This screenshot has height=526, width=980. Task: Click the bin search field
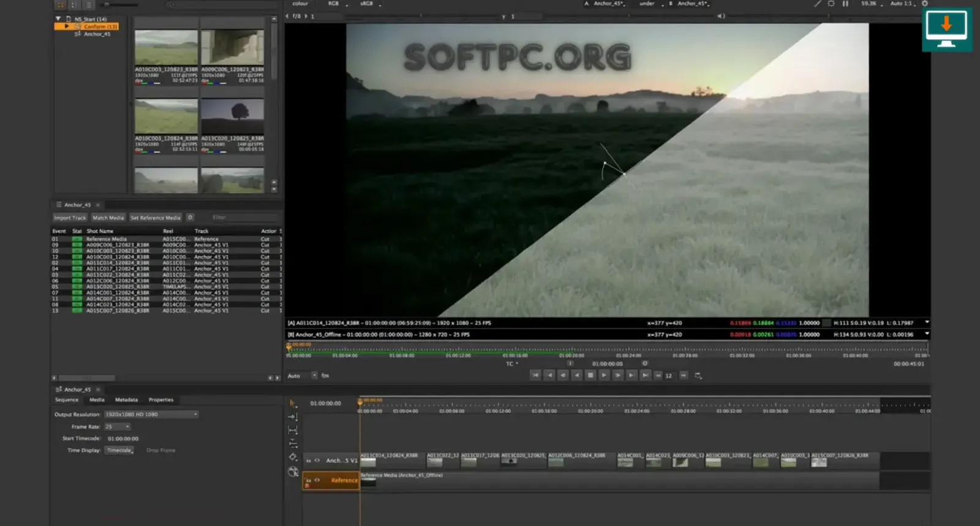click(221, 5)
